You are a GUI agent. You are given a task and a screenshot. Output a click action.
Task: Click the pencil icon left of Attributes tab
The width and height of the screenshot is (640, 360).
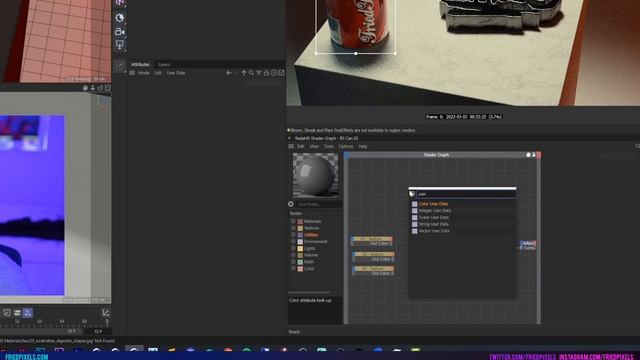[x=120, y=66]
